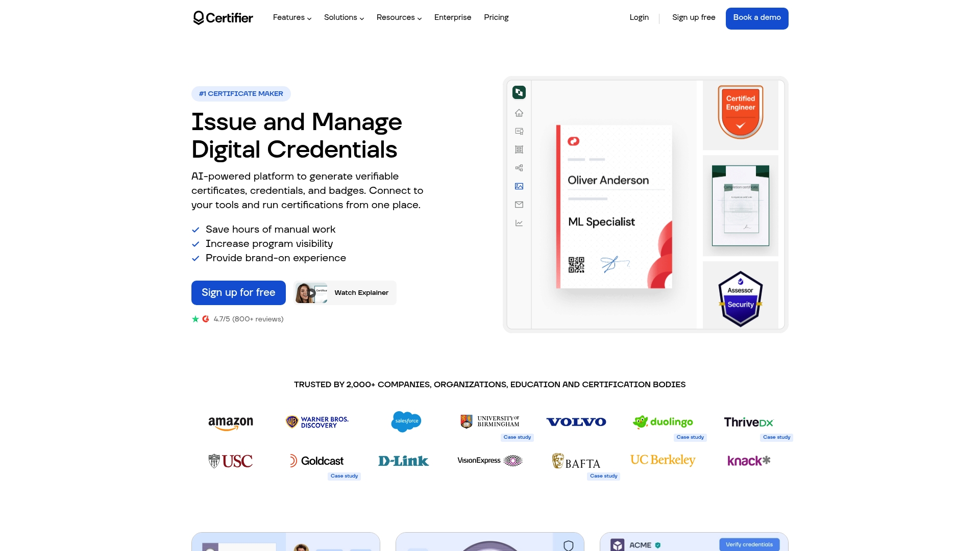Viewport: 980px width, 551px height.
Task: Click the Duolingo logo
Action: 663,422
